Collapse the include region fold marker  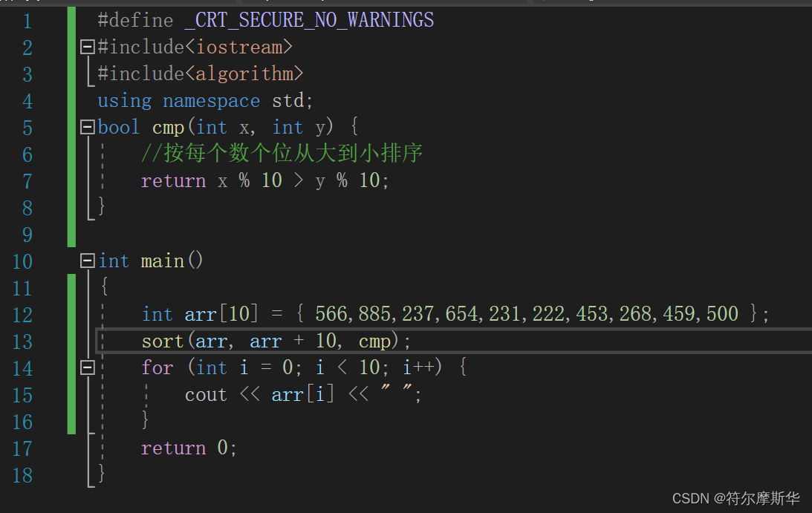(x=87, y=47)
